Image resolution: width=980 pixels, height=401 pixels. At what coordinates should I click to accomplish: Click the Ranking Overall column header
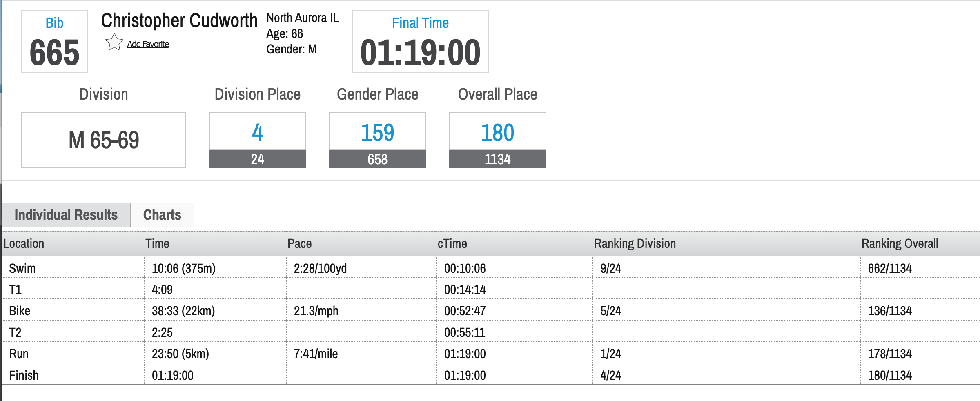coord(900,244)
